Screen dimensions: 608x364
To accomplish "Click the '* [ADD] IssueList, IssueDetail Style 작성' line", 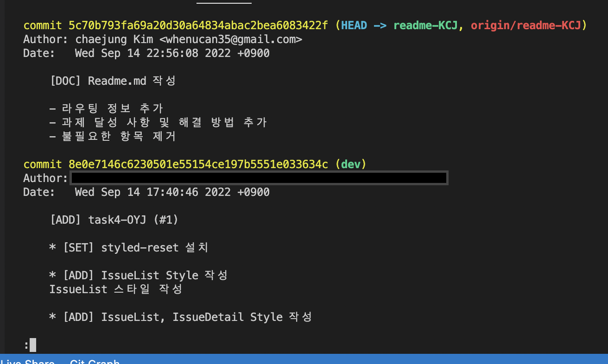I will point(181,317).
